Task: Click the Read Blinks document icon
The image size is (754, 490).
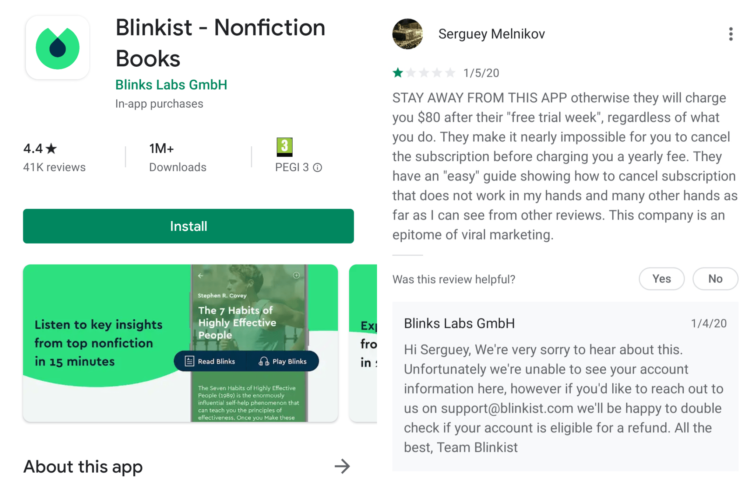Action: point(189,361)
